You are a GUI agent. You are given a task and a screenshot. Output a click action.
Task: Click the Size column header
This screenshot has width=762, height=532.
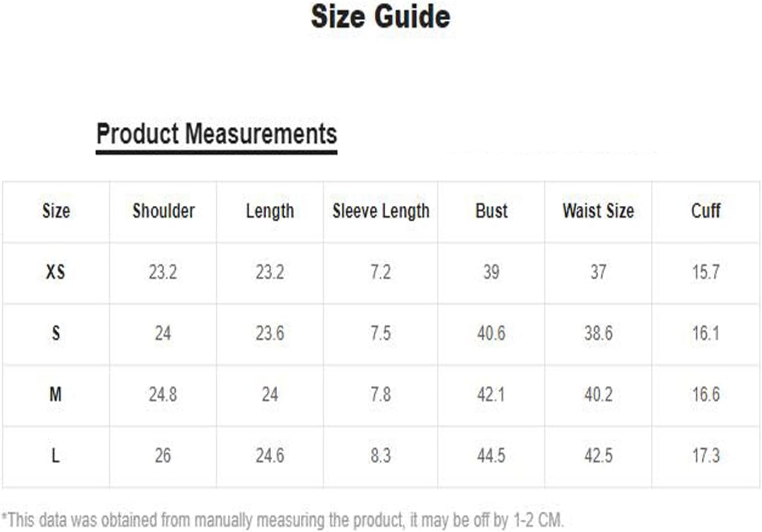(x=56, y=211)
